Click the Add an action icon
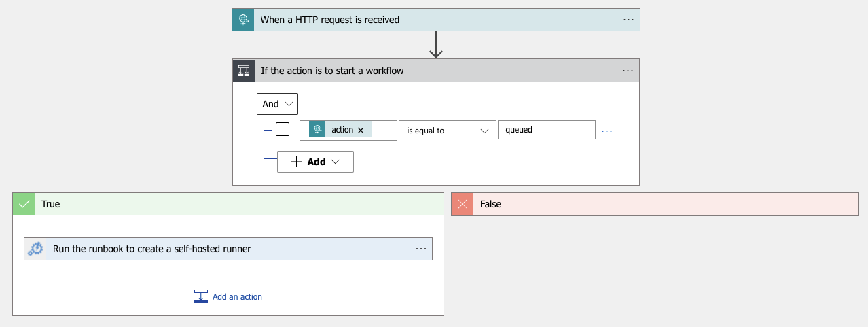The width and height of the screenshot is (868, 327). pyautogui.click(x=200, y=296)
